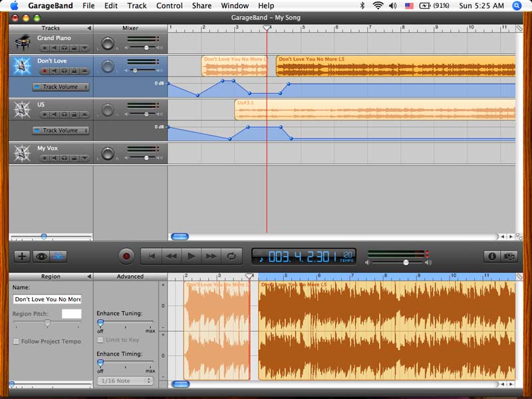This screenshot has width=532, height=399.
Task: Open the Window menu
Action: coord(235,6)
